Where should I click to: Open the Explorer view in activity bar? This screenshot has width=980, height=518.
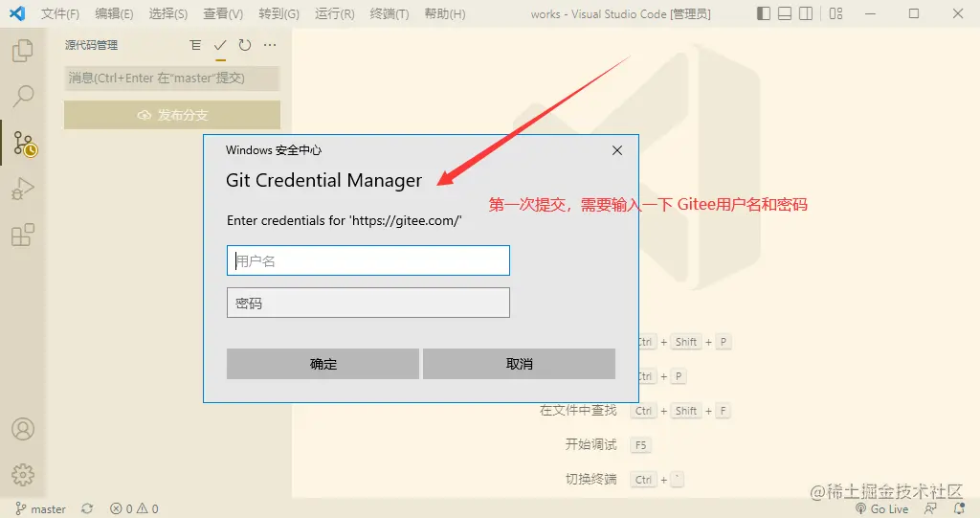pyautogui.click(x=23, y=50)
